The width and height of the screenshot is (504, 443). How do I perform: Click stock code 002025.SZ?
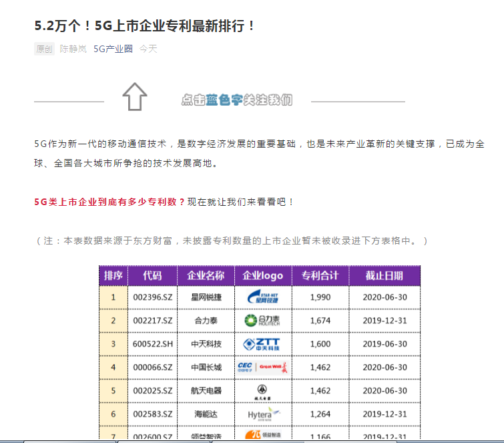click(153, 391)
